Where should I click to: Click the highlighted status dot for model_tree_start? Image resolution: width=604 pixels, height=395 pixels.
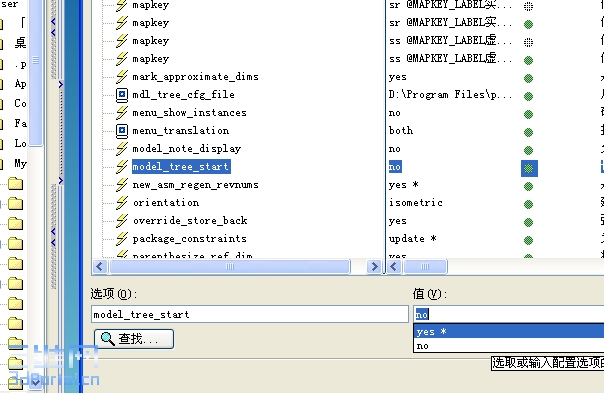tap(529, 168)
